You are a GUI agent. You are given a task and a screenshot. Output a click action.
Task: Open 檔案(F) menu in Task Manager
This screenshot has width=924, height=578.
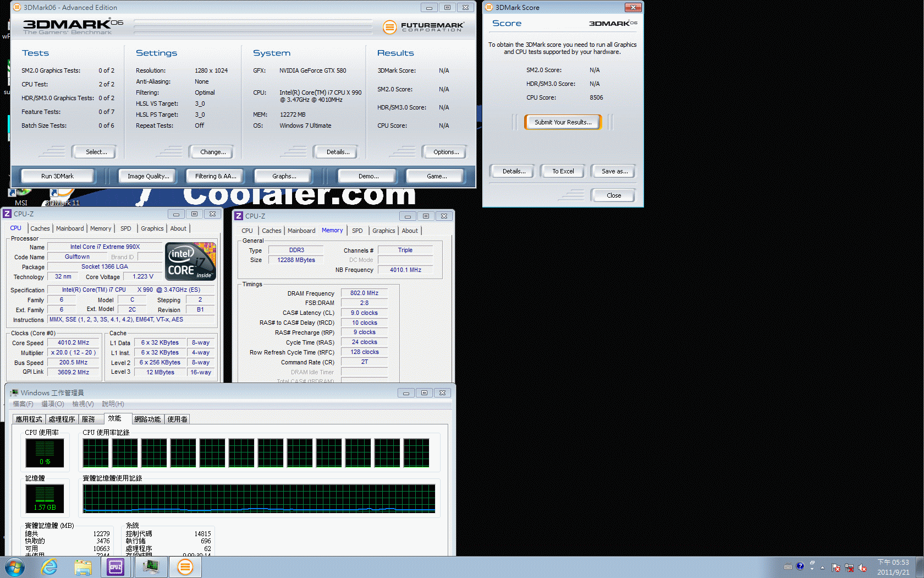coord(23,404)
